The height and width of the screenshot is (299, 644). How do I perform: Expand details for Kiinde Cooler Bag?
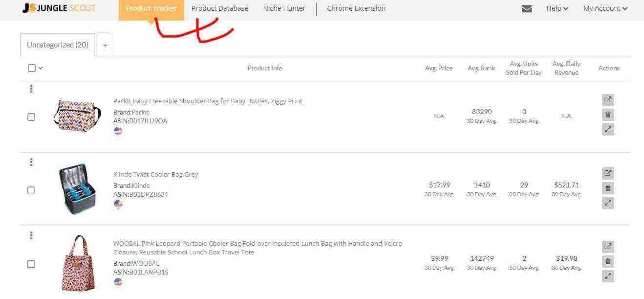tap(608, 203)
